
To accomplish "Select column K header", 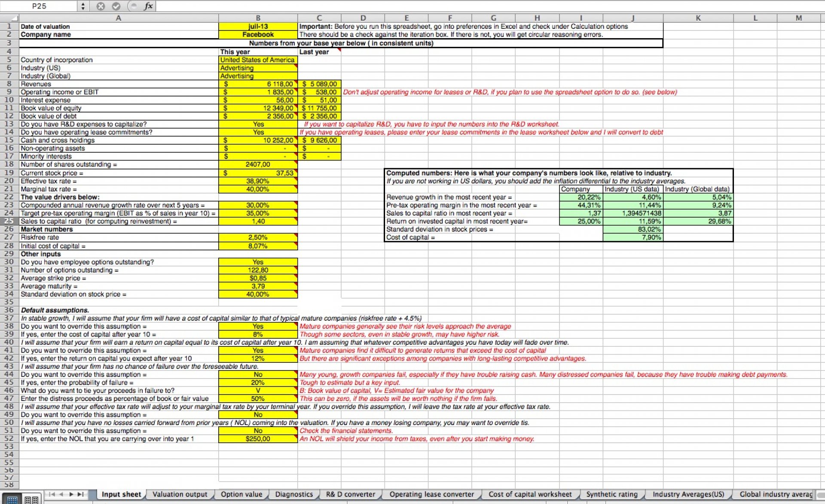I will pyautogui.click(x=698, y=18).
